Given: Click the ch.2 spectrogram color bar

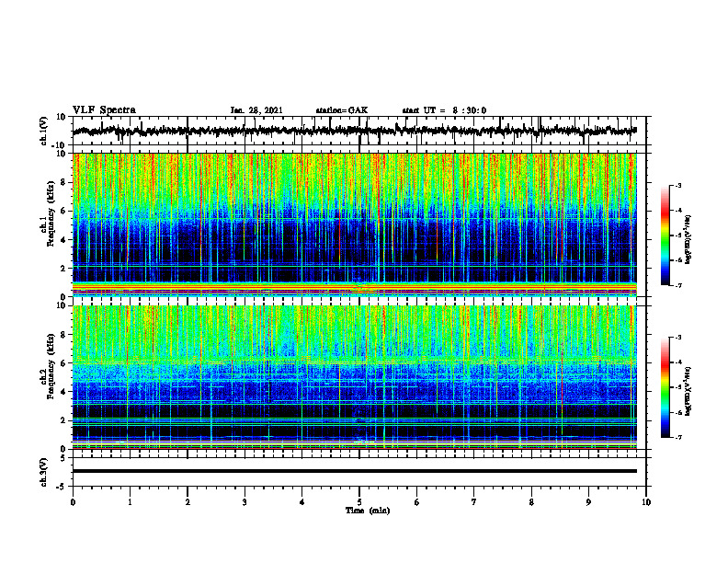Looking at the screenshot, I should click(x=665, y=387).
